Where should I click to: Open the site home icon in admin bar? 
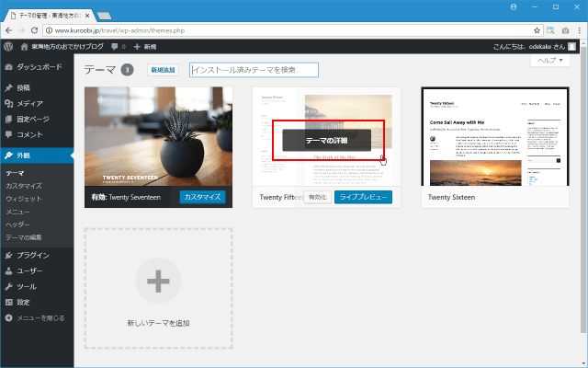[25, 47]
